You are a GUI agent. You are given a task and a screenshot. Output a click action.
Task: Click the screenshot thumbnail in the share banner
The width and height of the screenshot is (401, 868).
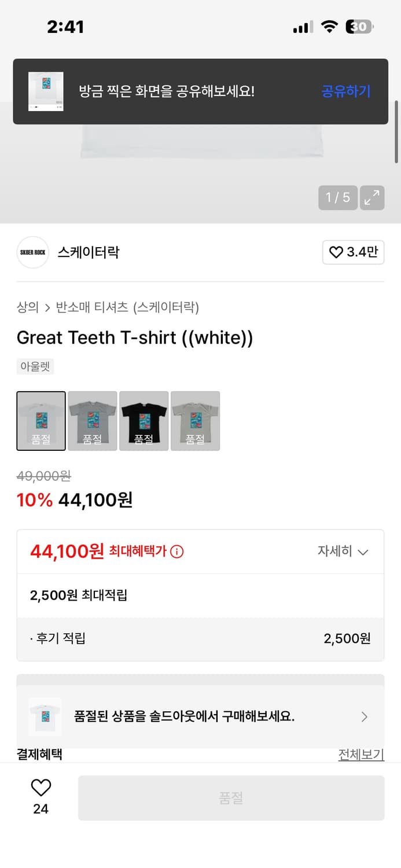tap(46, 91)
